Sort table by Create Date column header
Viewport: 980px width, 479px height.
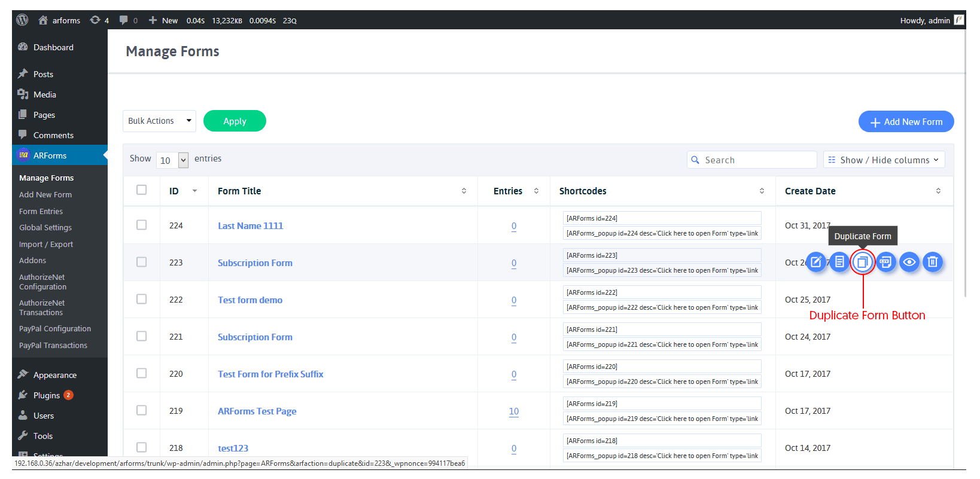pos(810,191)
